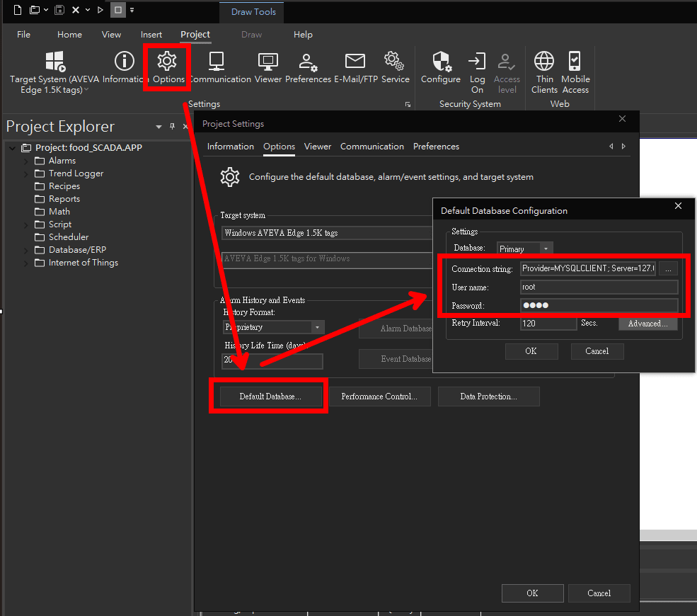Select Information tab in Project Settings
Screen dimensions: 697x616
(x=230, y=147)
